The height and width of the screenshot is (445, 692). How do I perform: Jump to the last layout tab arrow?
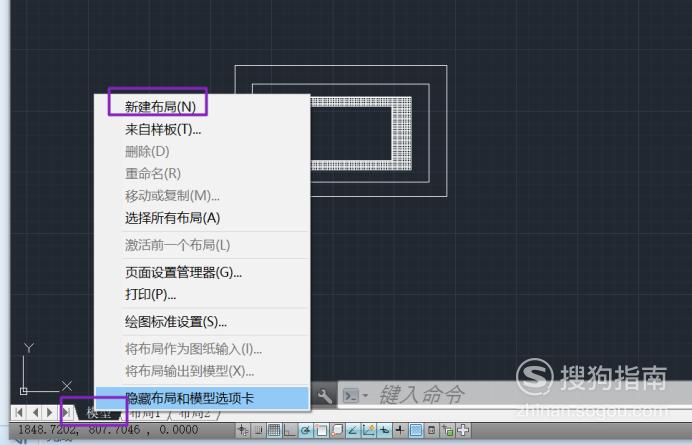(x=66, y=413)
